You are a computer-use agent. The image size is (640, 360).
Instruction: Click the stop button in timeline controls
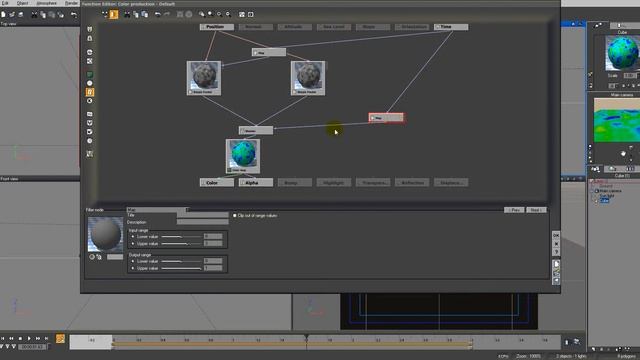[x=20, y=338]
